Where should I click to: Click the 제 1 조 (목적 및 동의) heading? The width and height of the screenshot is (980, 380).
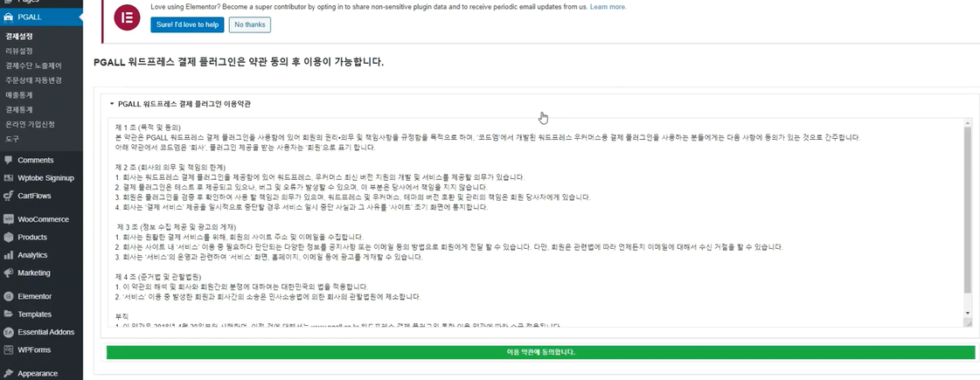[x=148, y=128]
